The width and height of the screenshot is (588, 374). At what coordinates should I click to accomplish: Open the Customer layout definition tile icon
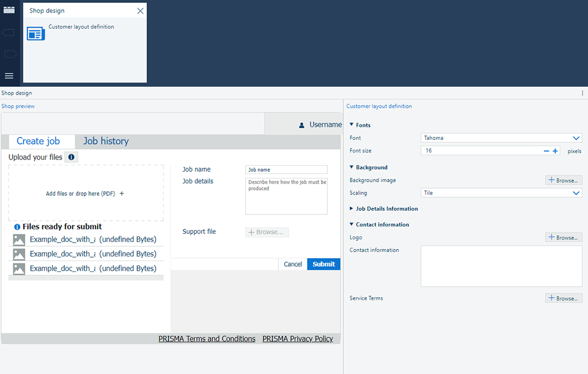(36, 34)
